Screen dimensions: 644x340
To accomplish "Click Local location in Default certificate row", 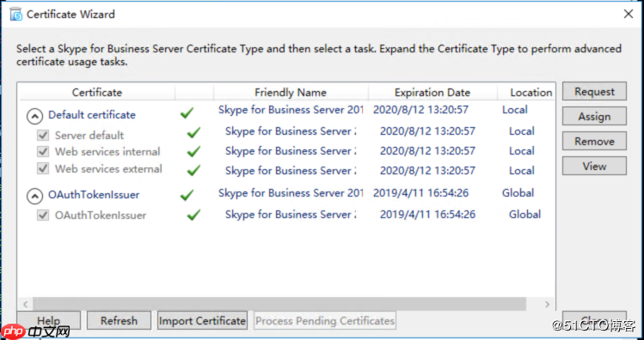I will pos(515,110).
